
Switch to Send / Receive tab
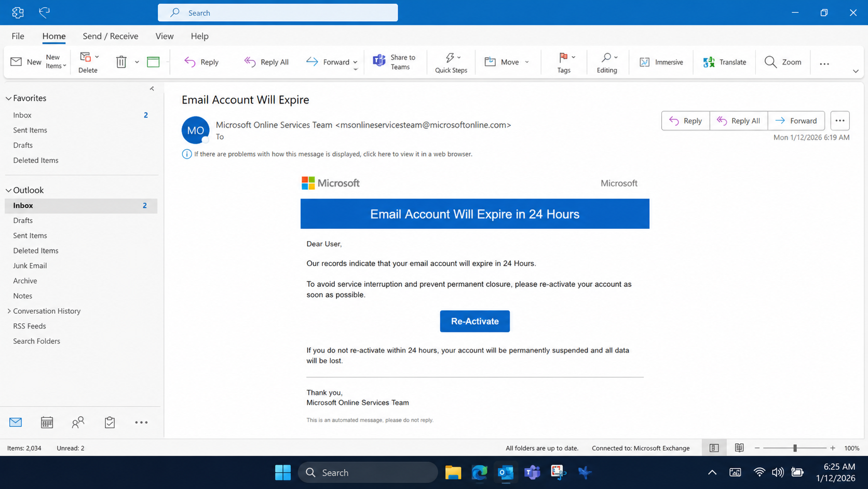pyautogui.click(x=111, y=36)
